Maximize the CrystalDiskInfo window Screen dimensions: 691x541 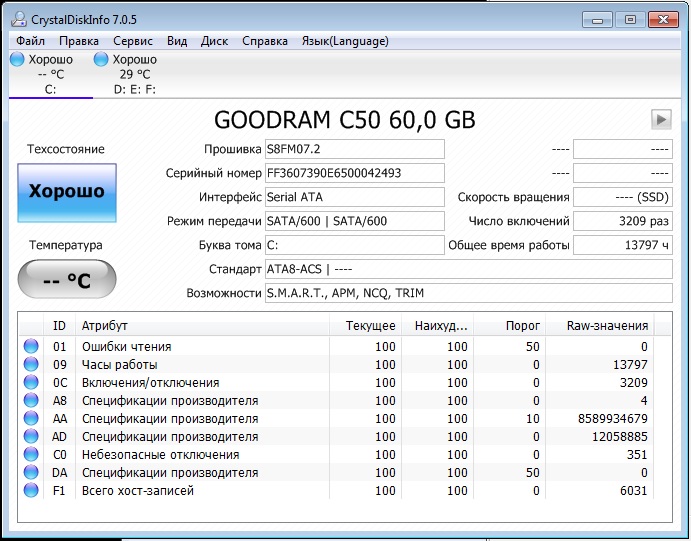[630, 20]
